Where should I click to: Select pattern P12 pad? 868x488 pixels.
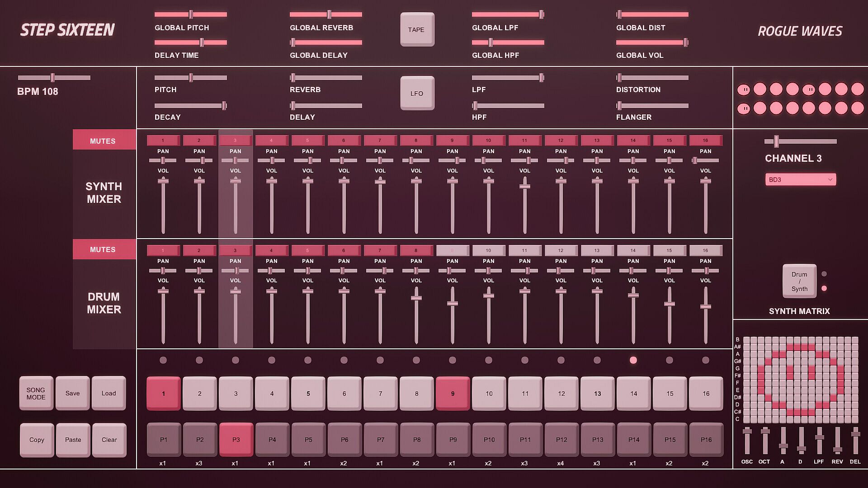coord(561,439)
